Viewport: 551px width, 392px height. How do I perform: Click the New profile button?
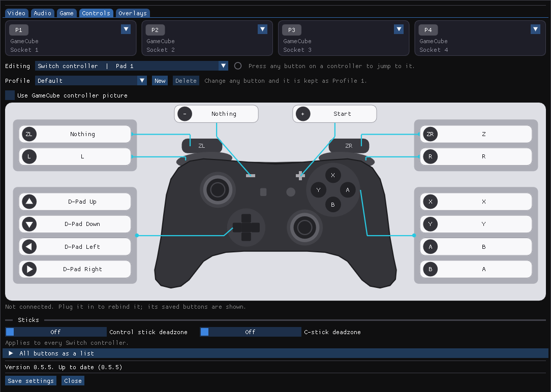pos(160,81)
